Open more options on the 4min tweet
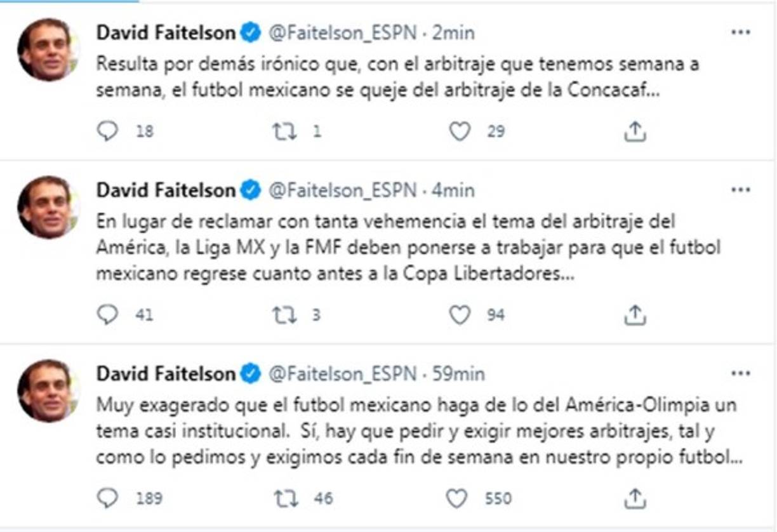The image size is (777, 532). (x=740, y=190)
